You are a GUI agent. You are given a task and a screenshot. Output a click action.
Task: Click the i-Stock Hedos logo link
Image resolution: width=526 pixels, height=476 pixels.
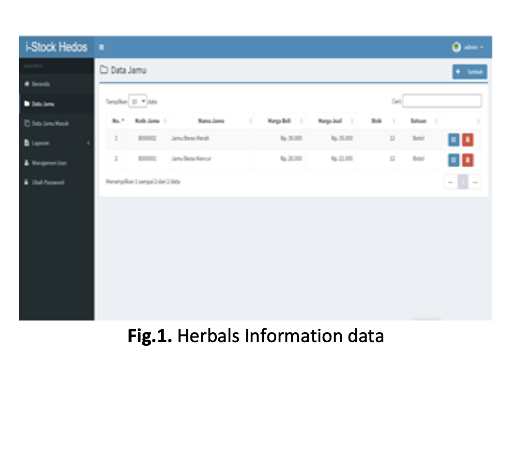[57, 47]
